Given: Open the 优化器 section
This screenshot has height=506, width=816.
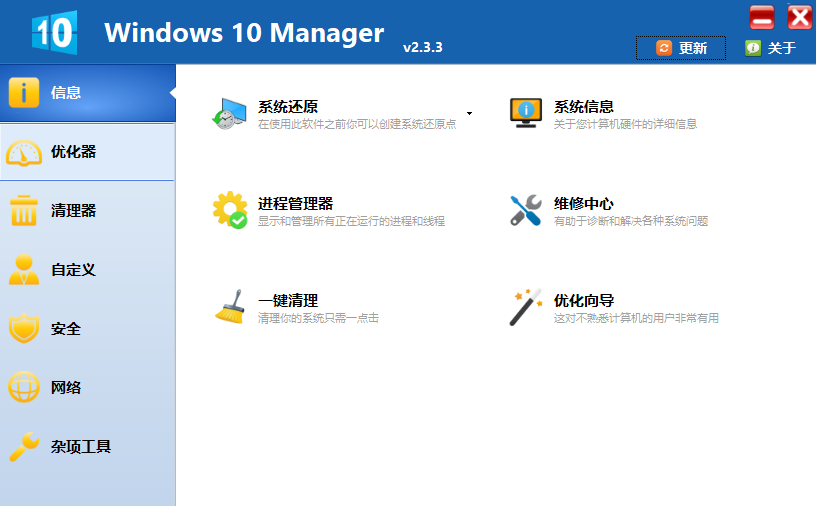Looking at the screenshot, I should (x=87, y=152).
